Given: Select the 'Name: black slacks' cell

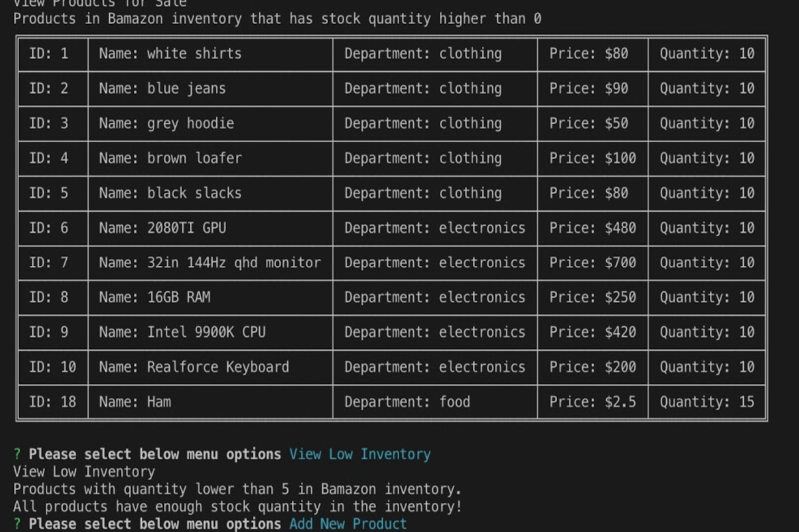Looking at the screenshot, I should coord(210,193).
